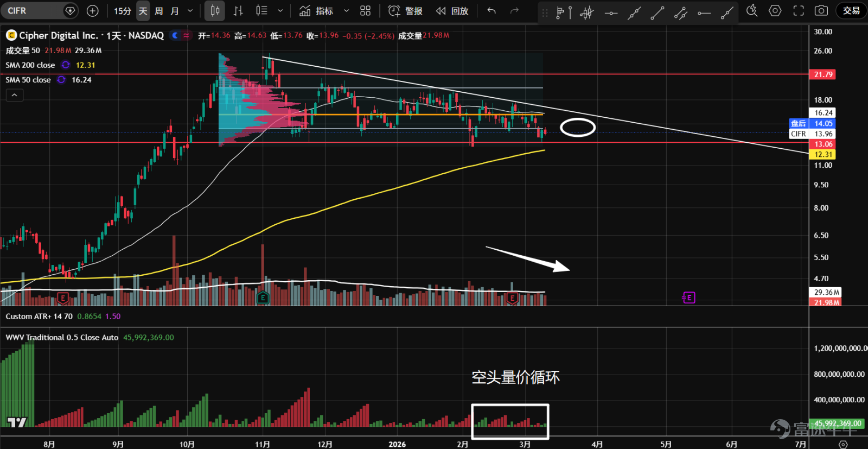This screenshot has width=868, height=449.
Task: Click the 2026 year label on the time axis
Action: [x=397, y=444]
